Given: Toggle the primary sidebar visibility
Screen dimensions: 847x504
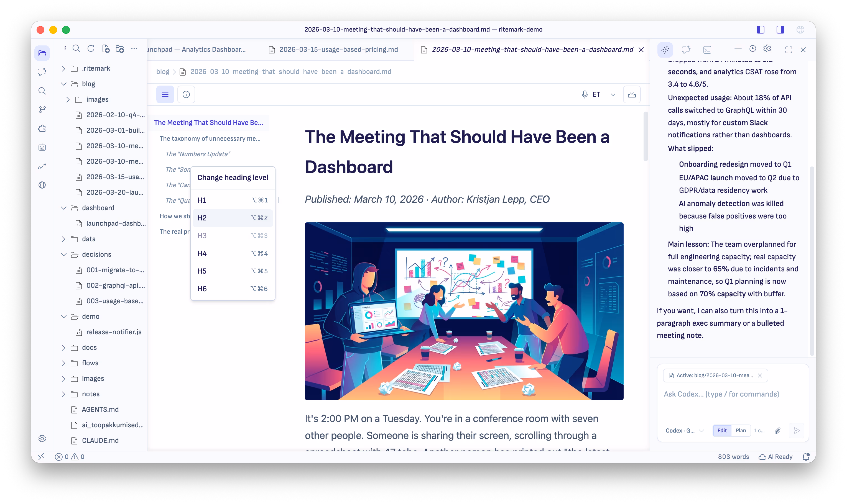Looking at the screenshot, I should [x=761, y=30].
